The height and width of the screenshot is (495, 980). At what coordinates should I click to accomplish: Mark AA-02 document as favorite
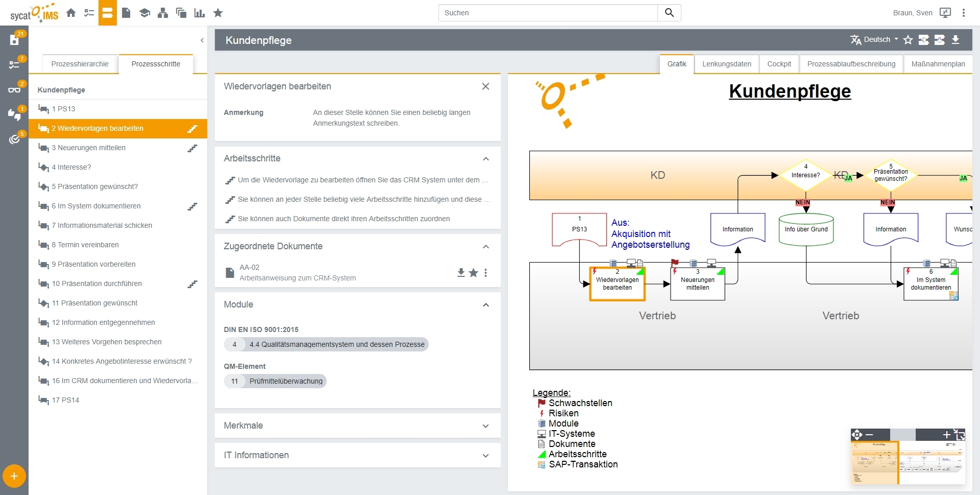474,273
